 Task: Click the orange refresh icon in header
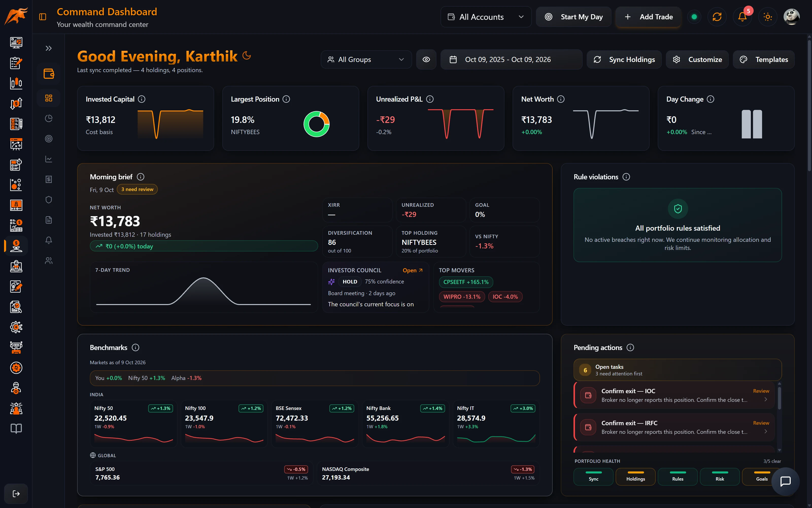click(717, 17)
